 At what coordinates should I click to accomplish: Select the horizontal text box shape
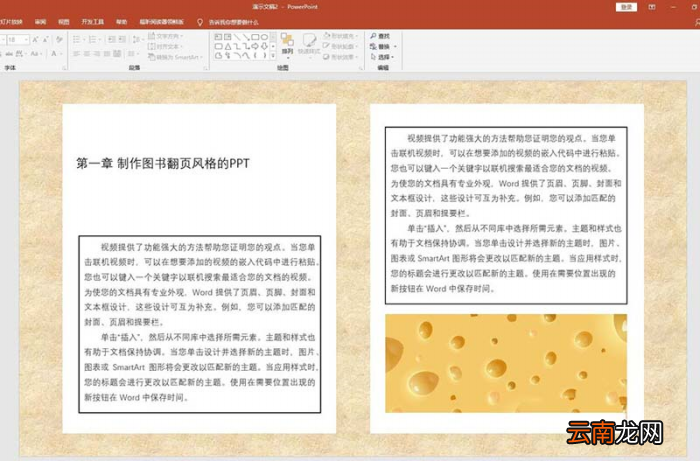click(218, 37)
